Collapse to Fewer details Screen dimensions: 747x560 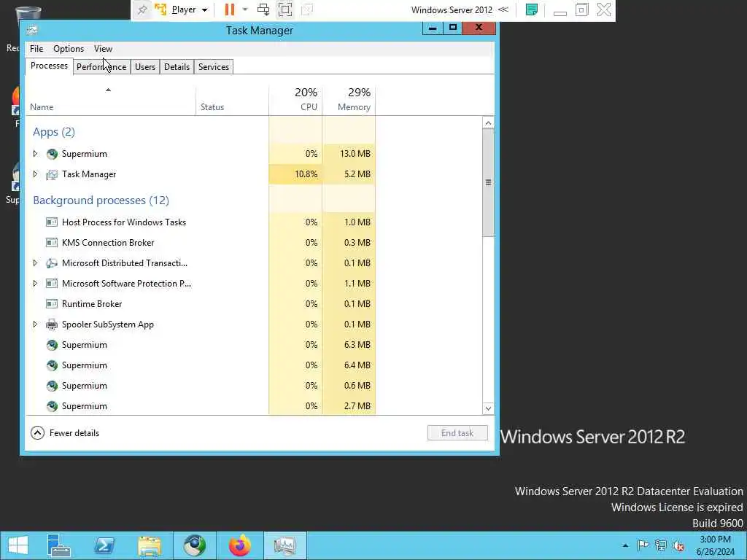(65, 433)
